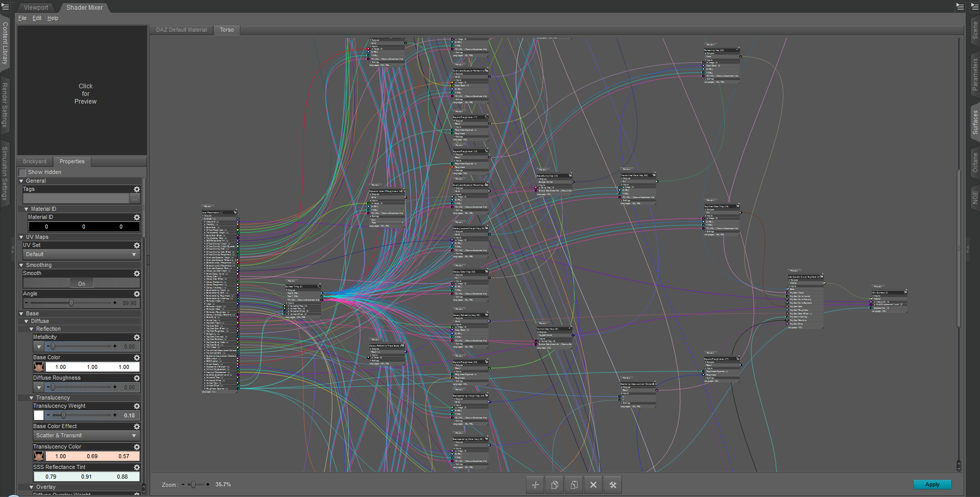The height and width of the screenshot is (497, 980).
Task: Collapse the Translucency group
Action: point(32,398)
